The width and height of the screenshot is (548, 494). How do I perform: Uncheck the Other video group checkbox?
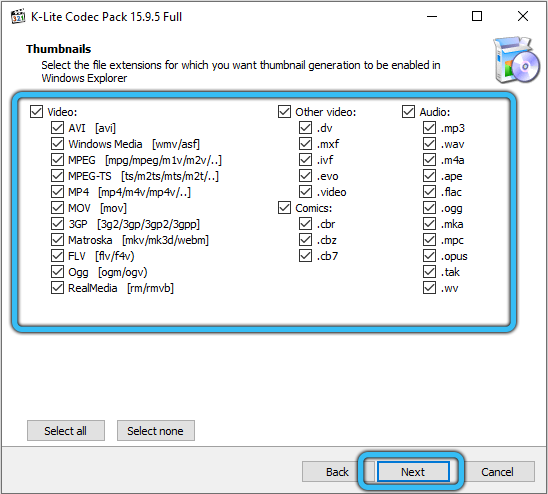[284, 112]
